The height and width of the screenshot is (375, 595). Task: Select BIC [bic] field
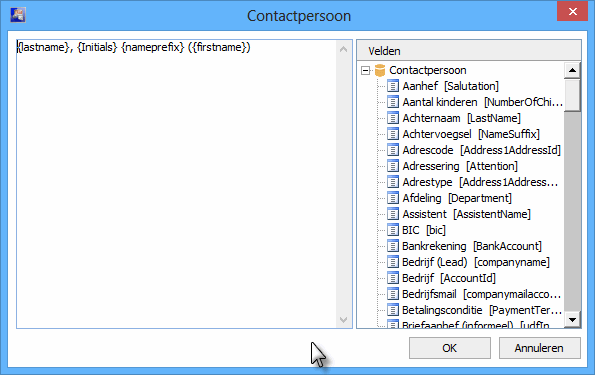(424, 230)
